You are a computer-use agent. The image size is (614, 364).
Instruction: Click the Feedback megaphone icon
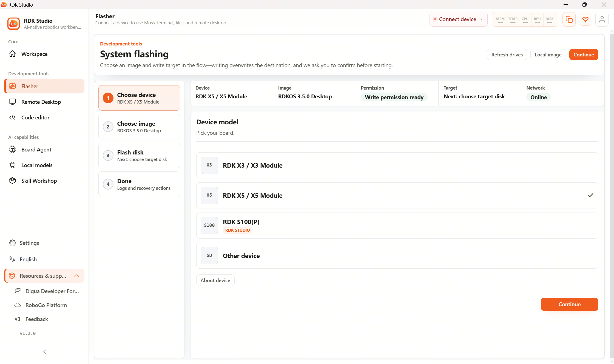(18, 319)
